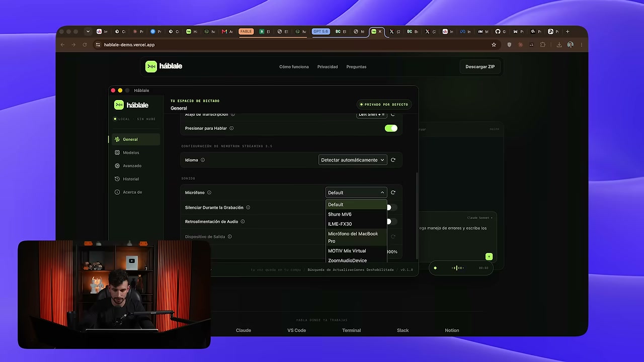Viewport: 644px width, 362px height.
Task: Select Shure MV6 microphone option
Action: [356, 214]
